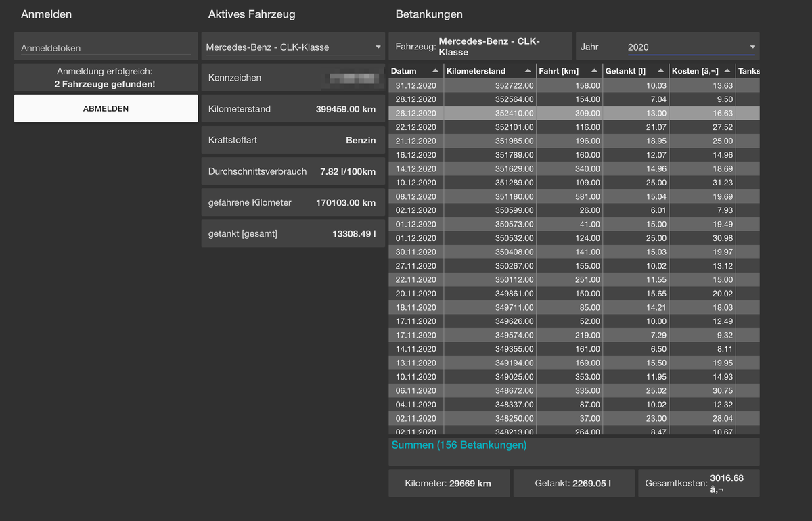
Task: Click the ABMELDEN button
Action: pyautogui.click(x=106, y=108)
